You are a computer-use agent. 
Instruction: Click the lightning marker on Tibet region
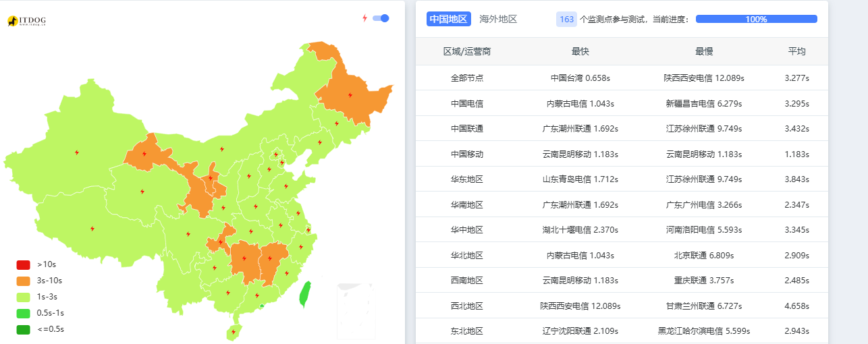(92, 229)
